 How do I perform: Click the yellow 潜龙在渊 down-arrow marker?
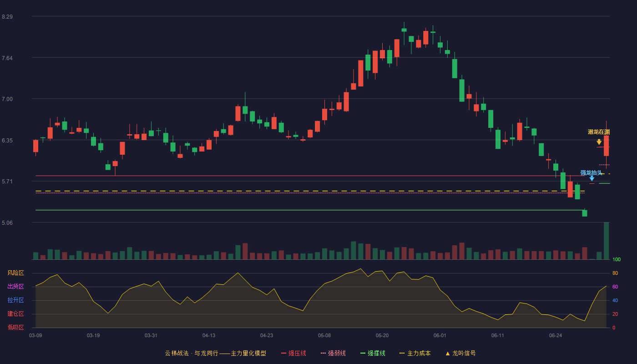(x=599, y=142)
